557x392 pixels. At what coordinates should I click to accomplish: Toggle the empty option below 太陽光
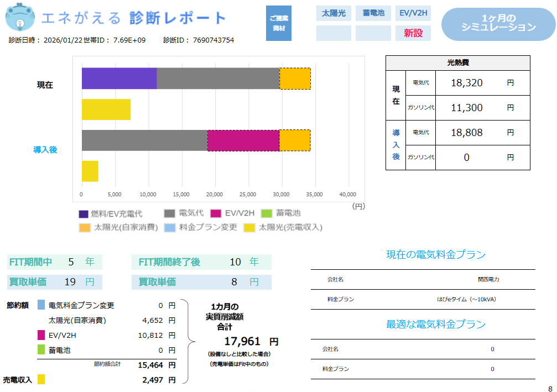(x=333, y=34)
